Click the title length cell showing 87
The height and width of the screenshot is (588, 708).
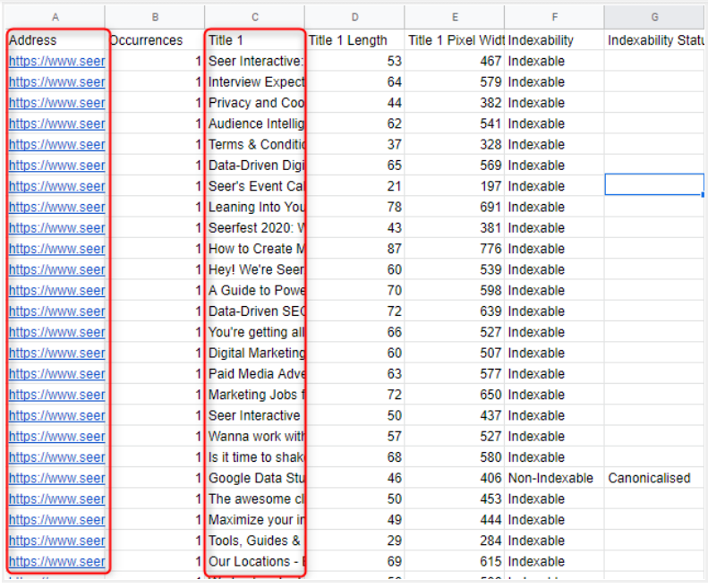tap(354, 249)
